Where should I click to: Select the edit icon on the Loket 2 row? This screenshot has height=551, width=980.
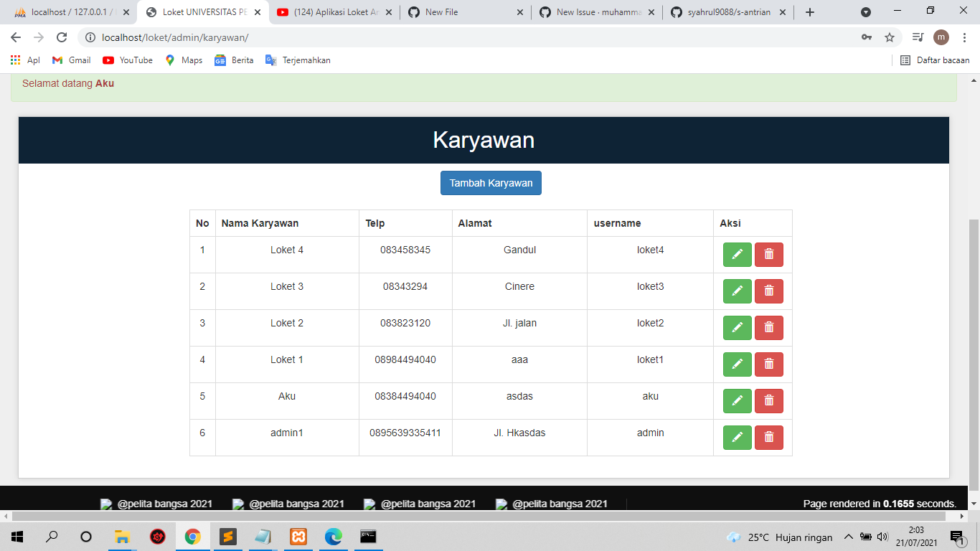[737, 327]
